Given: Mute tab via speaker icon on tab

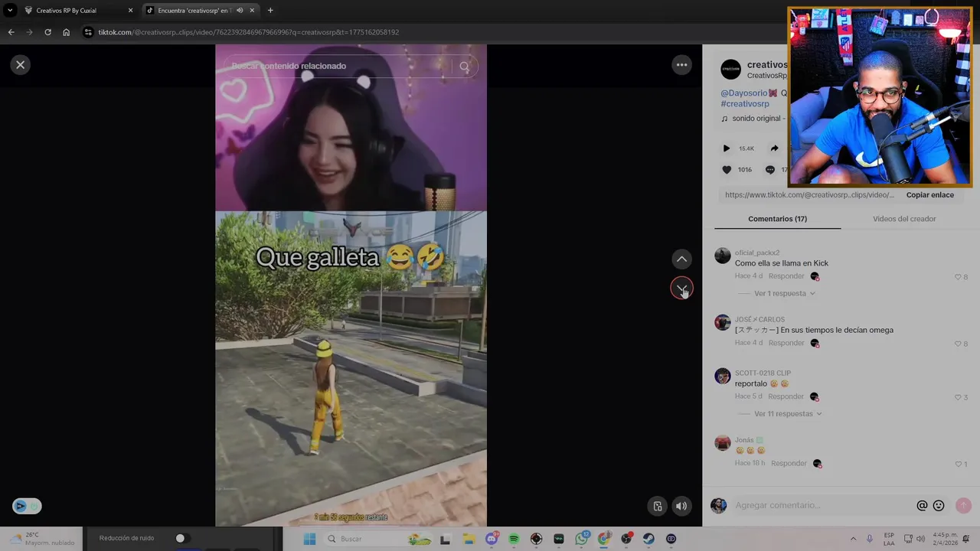Looking at the screenshot, I should click(240, 11).
